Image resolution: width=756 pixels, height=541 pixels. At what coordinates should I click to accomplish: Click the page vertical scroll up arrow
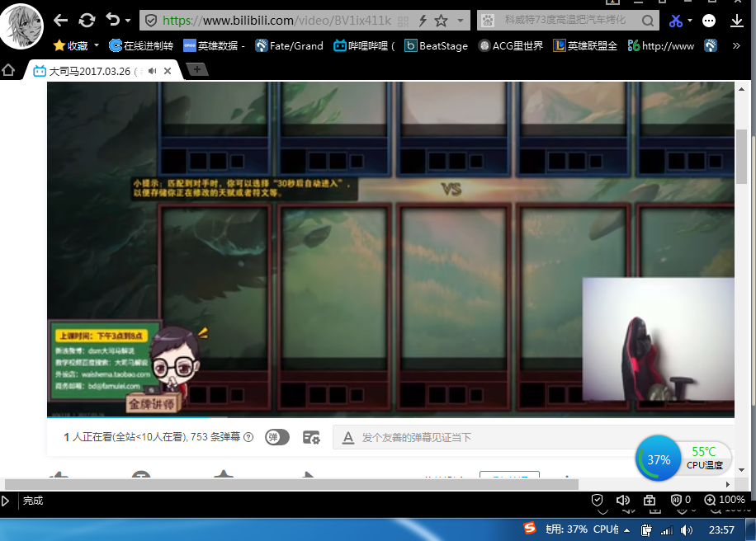pos(741,89)
